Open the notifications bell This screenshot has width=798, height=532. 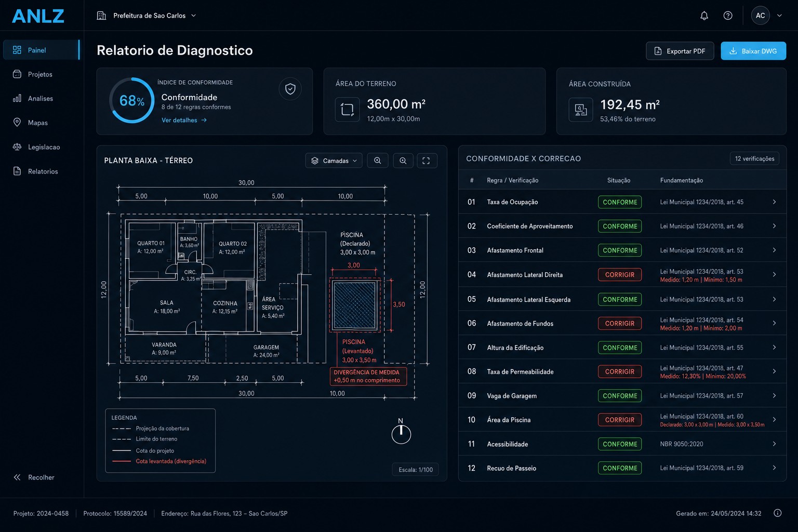click(x=704, y=16)
